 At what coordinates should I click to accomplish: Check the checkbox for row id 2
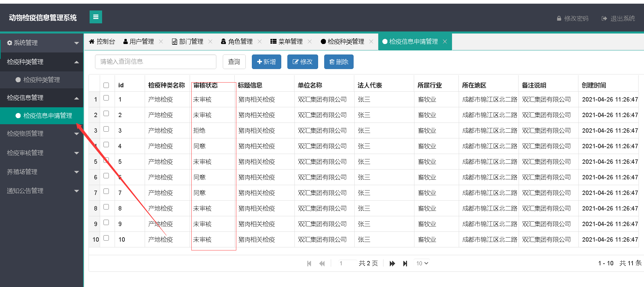(106, 113)
